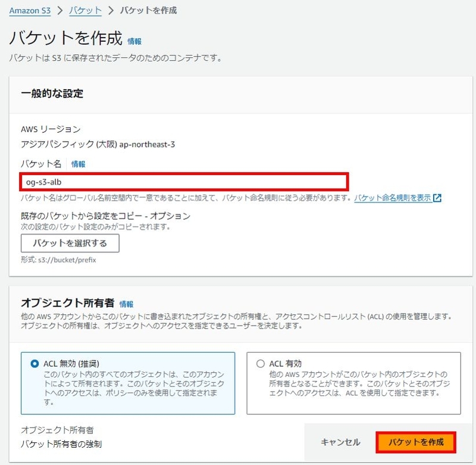Open 情報 link next to オブジェクト所有者 heading
The image size is (476, 465).
[x=126, y=304]
